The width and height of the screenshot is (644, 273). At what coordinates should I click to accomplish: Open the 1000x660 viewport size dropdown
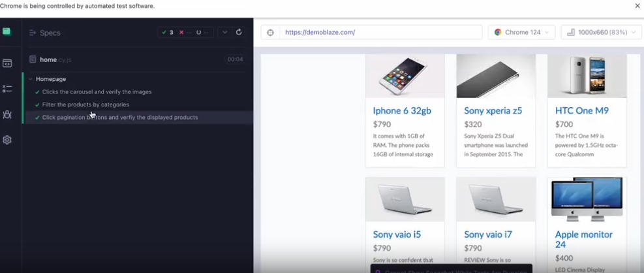[x=601, y=33]
